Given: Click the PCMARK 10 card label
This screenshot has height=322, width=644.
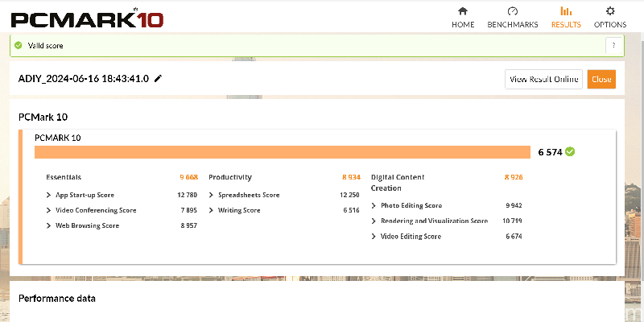Looking at the screenshot, I should [x=57, y=138].
